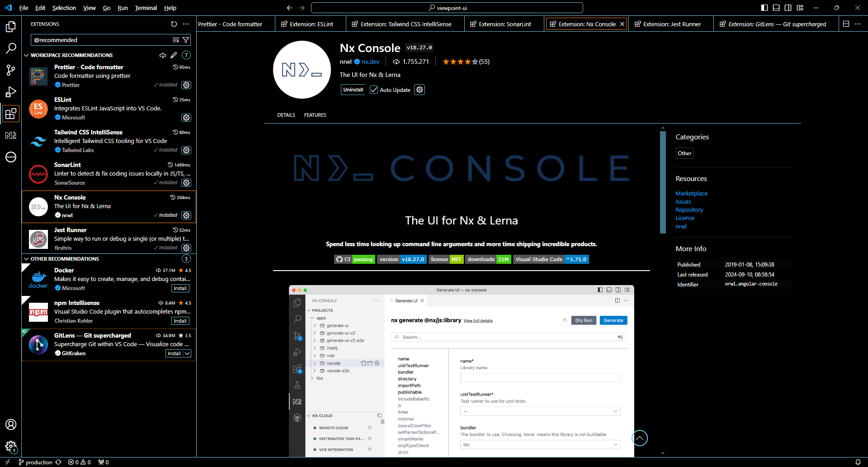Toggle secondary side bar visibility
The image size is (868, 467).
point(788,8)
